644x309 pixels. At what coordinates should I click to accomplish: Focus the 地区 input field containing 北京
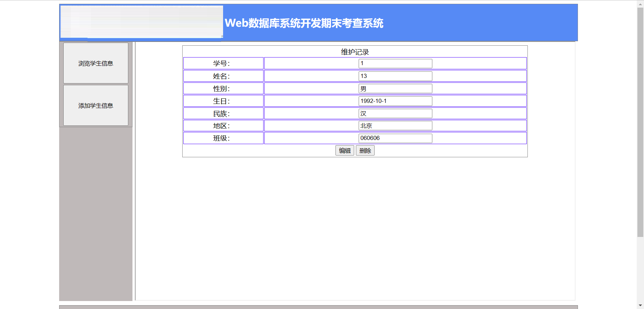pyautogui.click(x=395, y=125)
